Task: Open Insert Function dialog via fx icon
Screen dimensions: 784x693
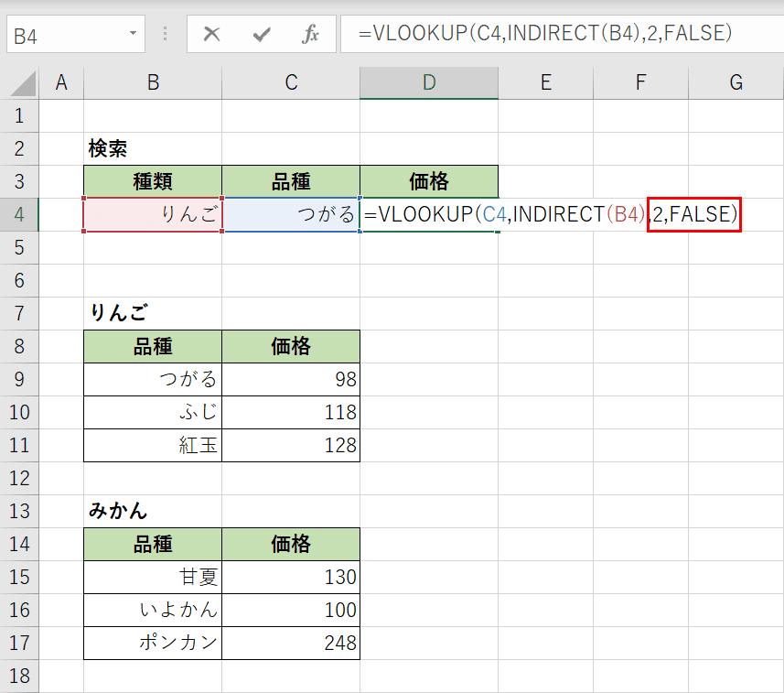Action: click(310, 34)
